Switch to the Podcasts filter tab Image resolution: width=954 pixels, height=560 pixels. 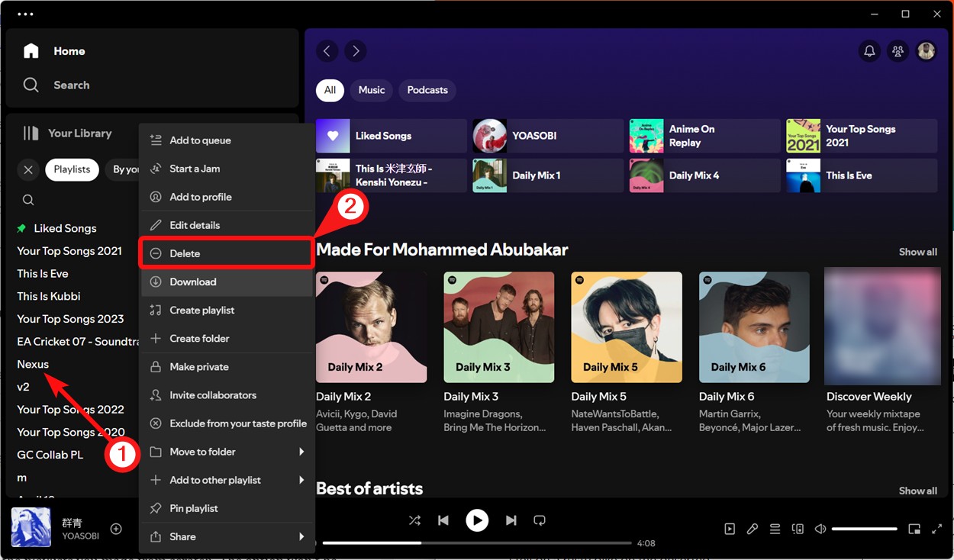point(427,90)
